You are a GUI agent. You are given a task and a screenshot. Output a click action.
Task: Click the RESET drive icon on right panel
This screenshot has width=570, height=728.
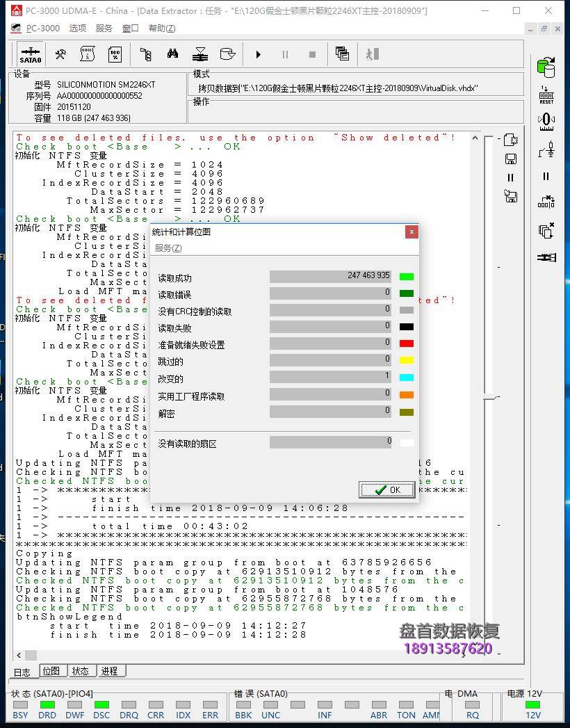tap(546, 95)
